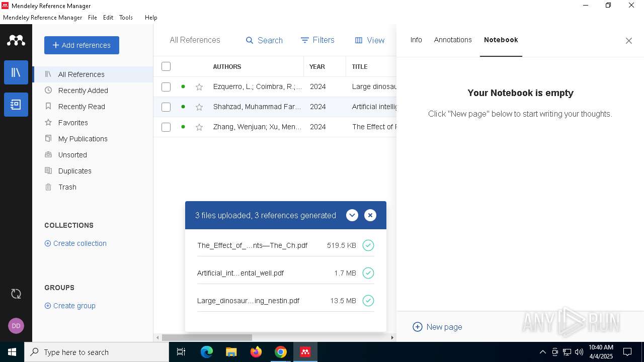
Task: Open the File menu
Action: click(93, 17)
